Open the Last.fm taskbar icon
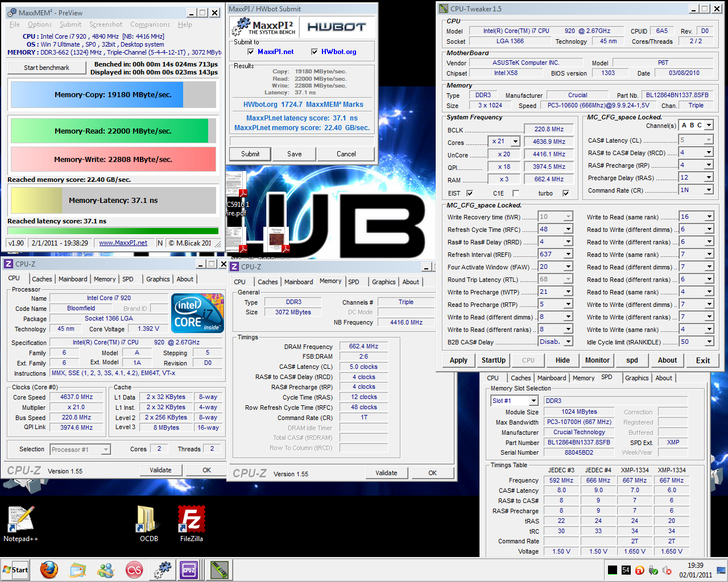Screen dimensions: 728x582 tap(134, 569)
